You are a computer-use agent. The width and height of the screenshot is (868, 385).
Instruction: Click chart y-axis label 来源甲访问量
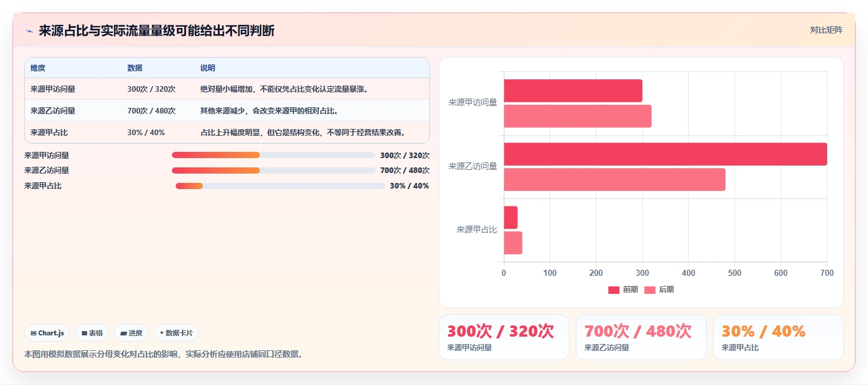click(473, 103)
